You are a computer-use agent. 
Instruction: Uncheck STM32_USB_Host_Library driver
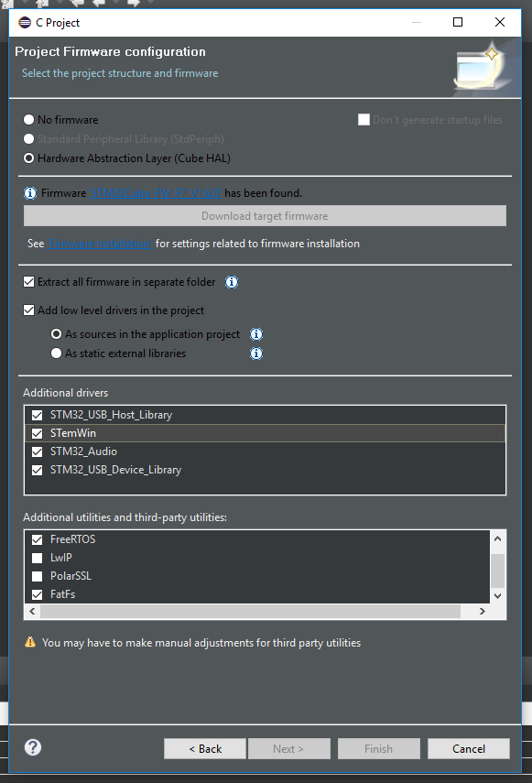tap(37, 415)
